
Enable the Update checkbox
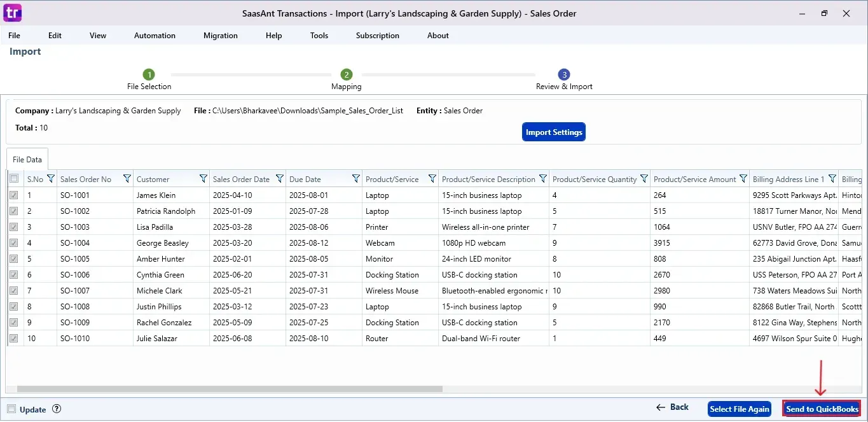(11, 409)
